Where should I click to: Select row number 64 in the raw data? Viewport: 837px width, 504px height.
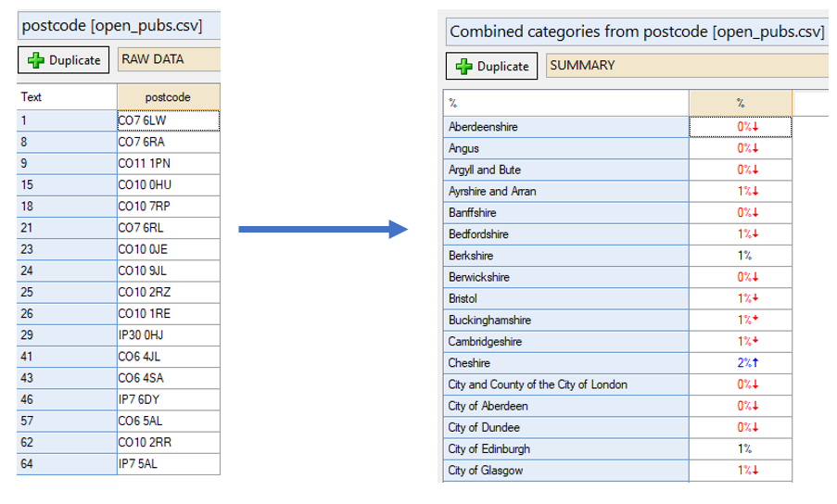pyautogui.click(x=67, y=464)
